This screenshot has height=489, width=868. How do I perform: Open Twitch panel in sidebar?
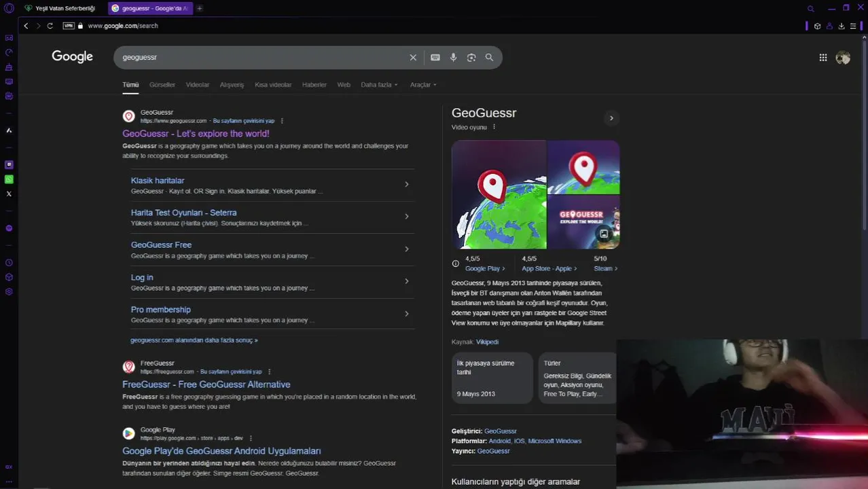[9, 164]
